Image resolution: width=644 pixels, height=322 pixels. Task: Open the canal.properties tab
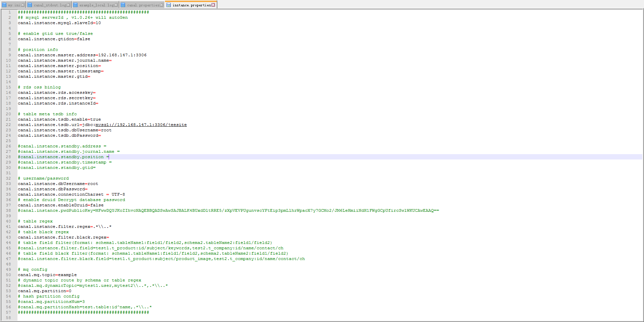142,5
